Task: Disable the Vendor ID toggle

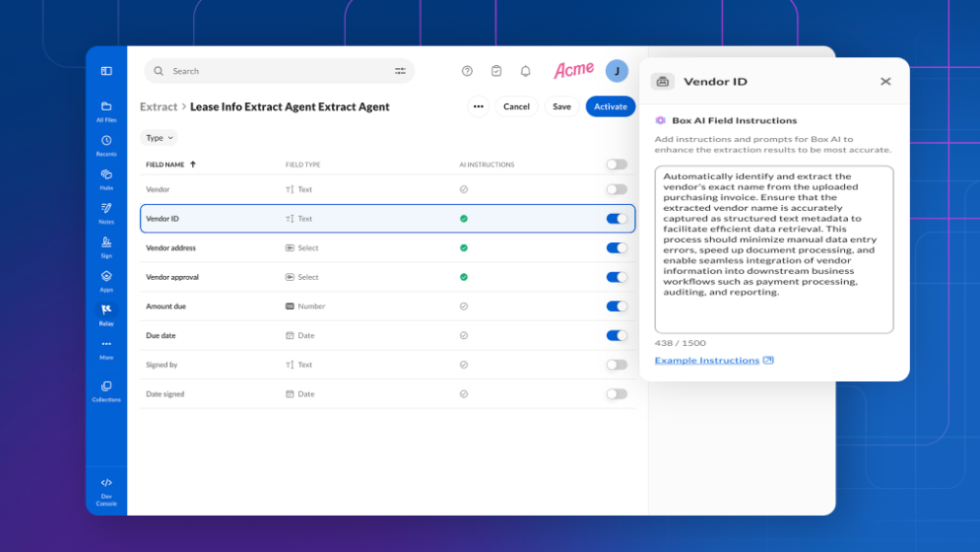Action: click(617, 219)
